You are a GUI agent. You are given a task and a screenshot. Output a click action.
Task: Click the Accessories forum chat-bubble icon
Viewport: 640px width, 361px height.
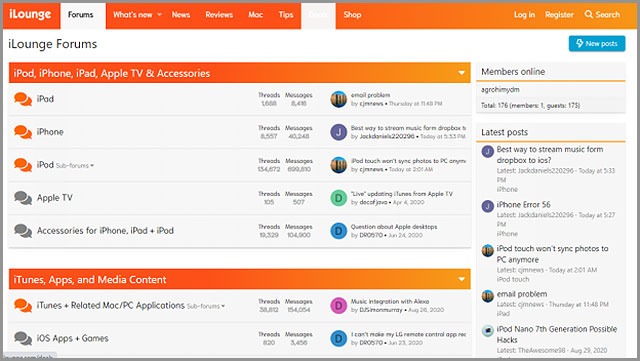[23, 231]
